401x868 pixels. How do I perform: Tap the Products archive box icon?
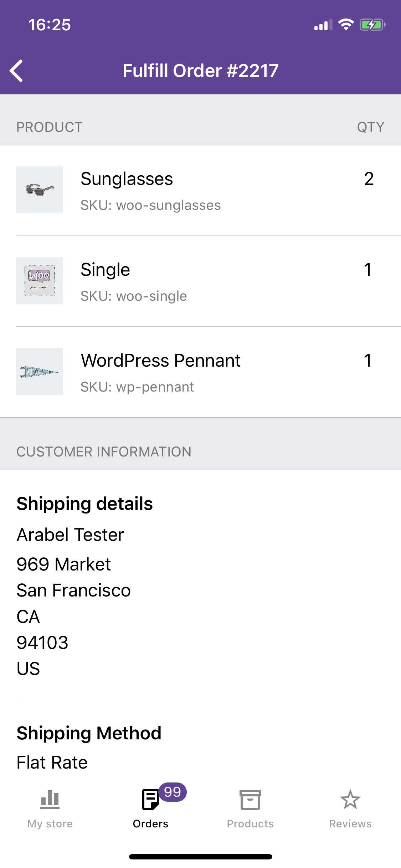click(250, 800)
